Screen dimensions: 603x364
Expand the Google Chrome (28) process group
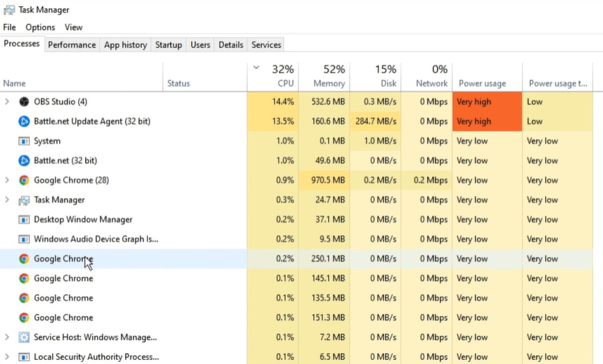(8, 180)
